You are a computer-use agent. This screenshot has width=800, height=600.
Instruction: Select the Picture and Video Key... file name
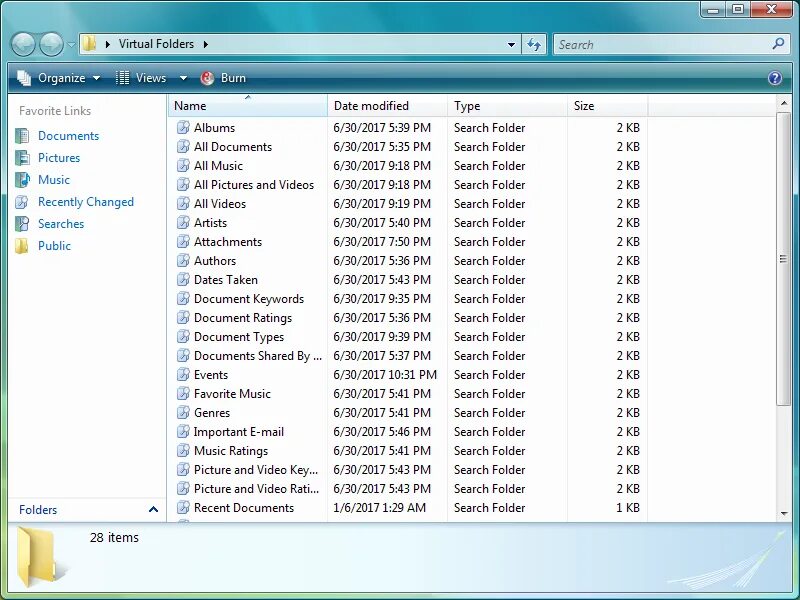point(256,470)
